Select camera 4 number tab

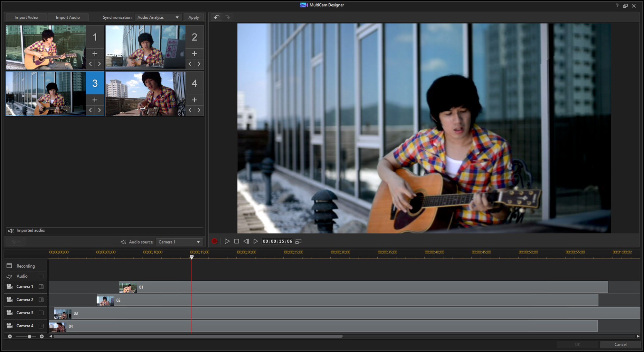coord(194,83)
